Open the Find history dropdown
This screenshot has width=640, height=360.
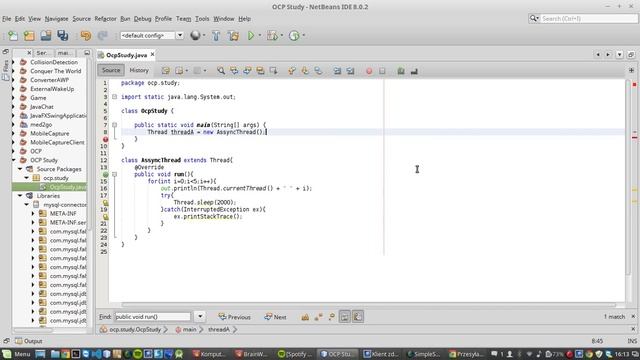tap(200, 316)
